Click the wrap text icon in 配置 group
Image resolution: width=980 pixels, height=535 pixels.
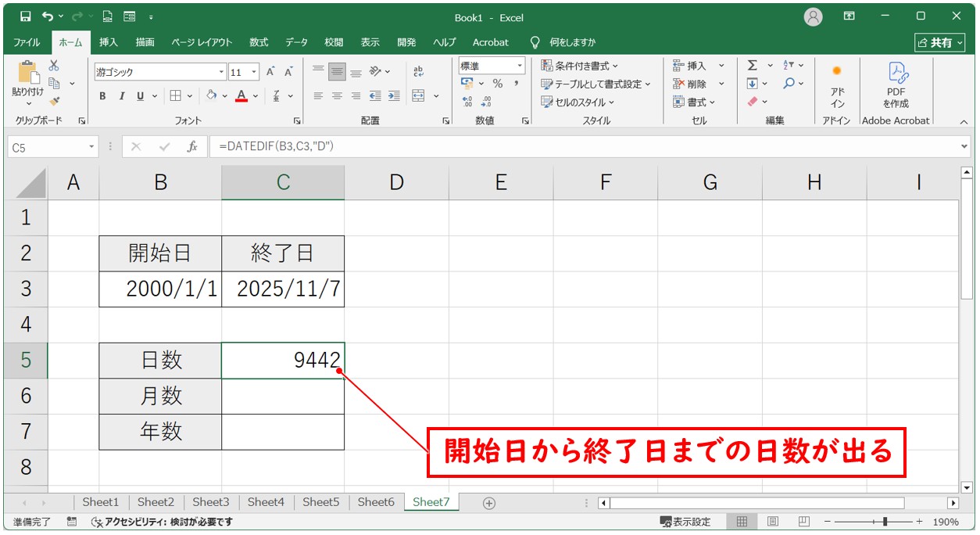[418, 70]
